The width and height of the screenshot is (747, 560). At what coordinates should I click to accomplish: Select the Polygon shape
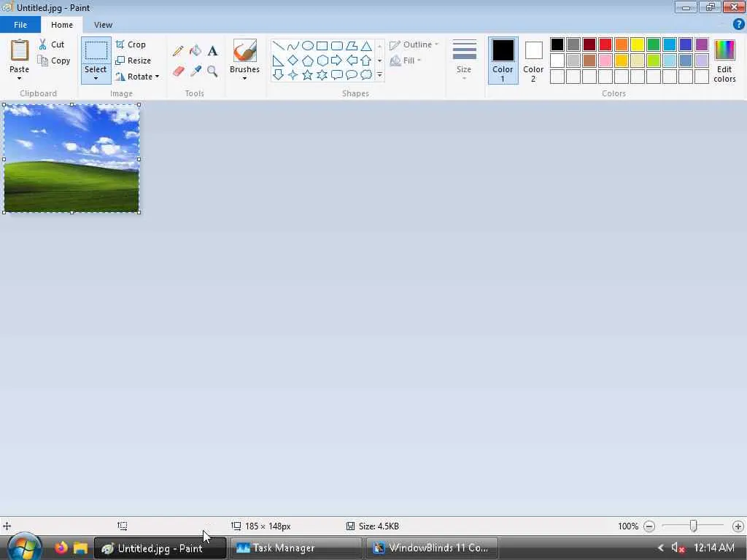tap(352, 46)
